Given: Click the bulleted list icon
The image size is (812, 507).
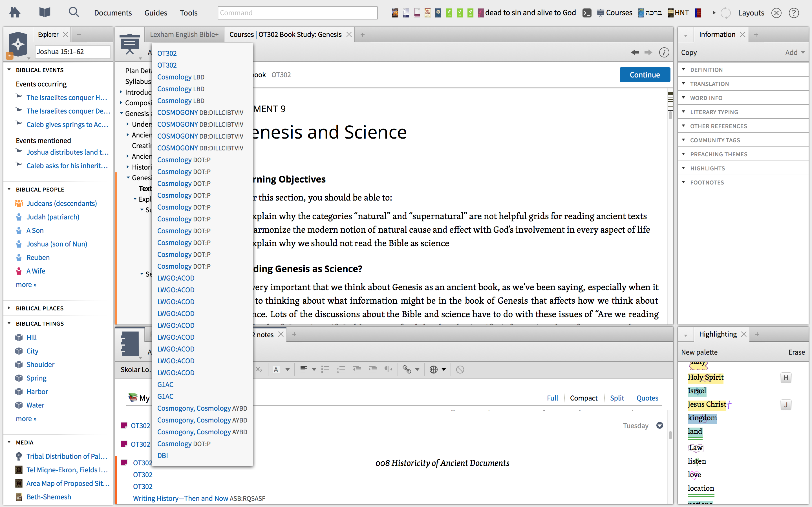Looking at the screenshot, I should pos(325,370).
